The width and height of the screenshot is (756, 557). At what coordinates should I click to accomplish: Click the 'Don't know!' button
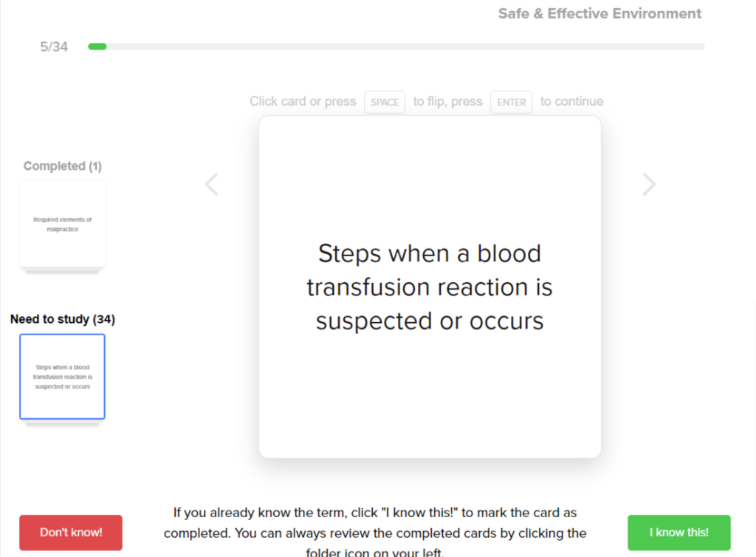pos(70,532)
